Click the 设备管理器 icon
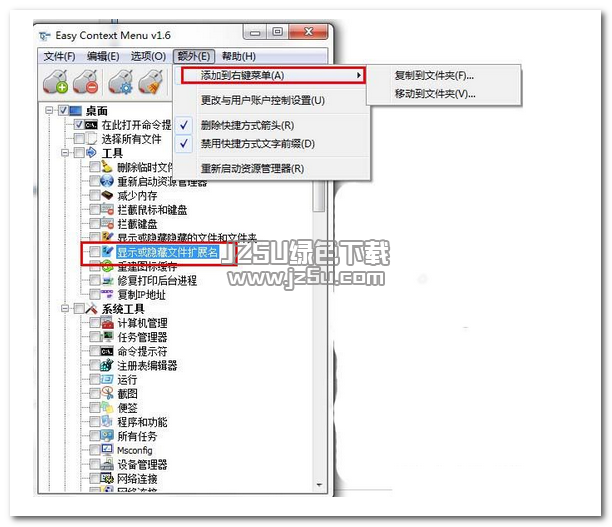This screenshot has width=612, height=527. [x=107, y=464]
